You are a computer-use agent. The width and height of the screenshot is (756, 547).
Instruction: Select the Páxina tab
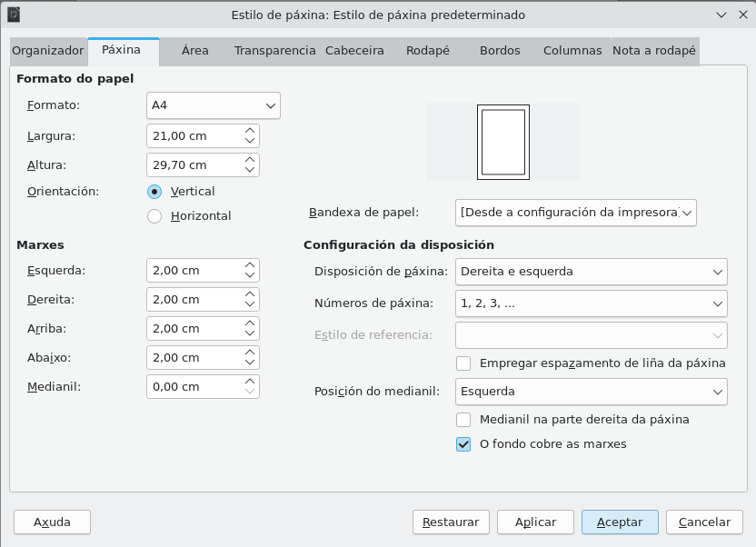click(122, 50)
